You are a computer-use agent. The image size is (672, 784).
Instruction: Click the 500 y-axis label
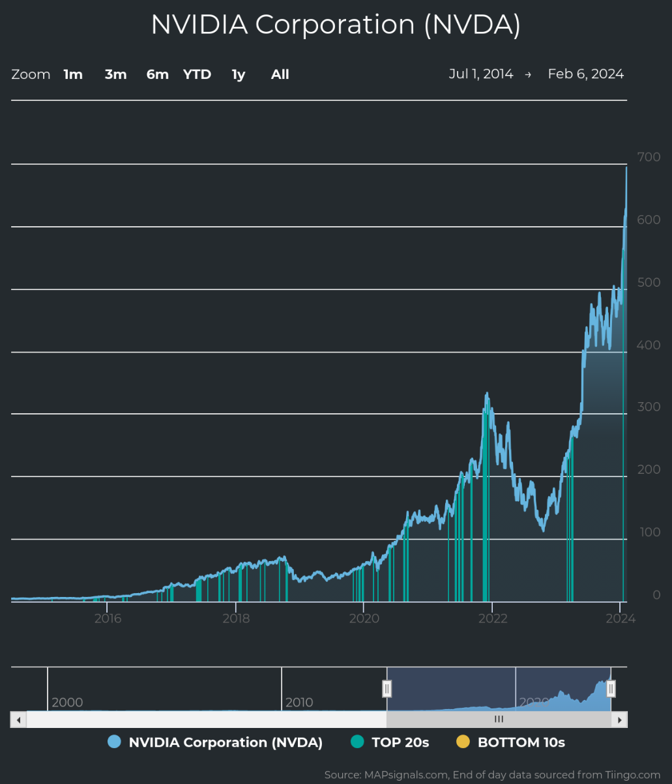pos(649,282)
